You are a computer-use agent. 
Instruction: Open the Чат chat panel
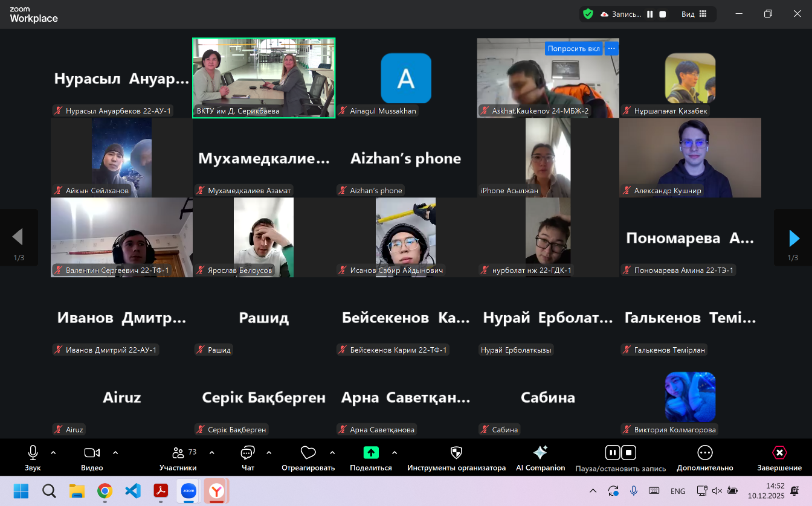point(248,453)
